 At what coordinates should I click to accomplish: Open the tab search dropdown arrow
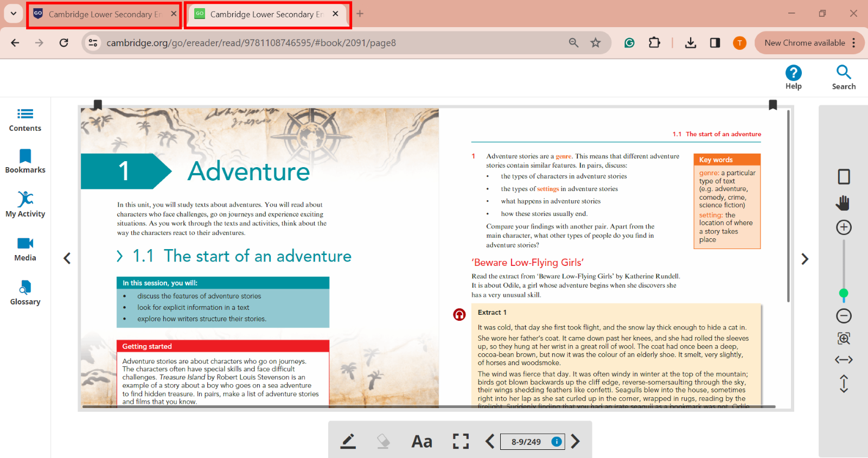pos(13,14)
